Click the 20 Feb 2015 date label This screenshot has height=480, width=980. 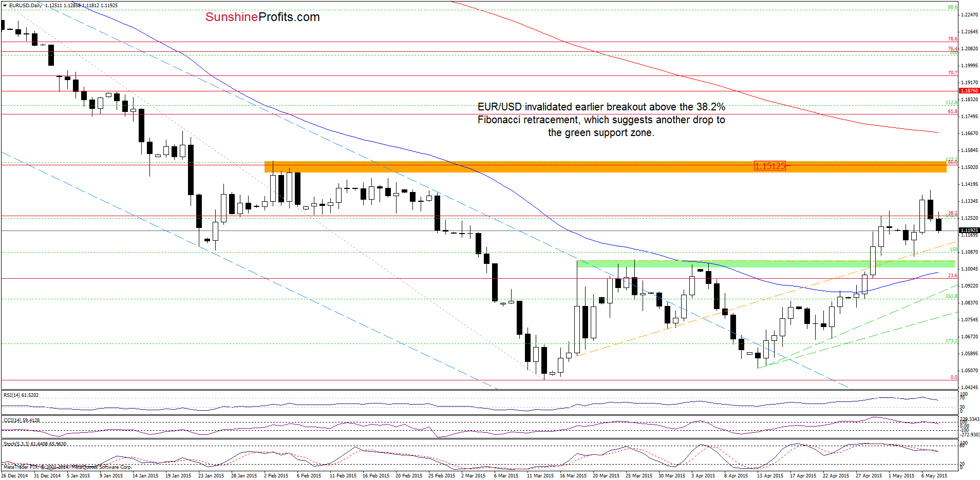pos(409,476)
